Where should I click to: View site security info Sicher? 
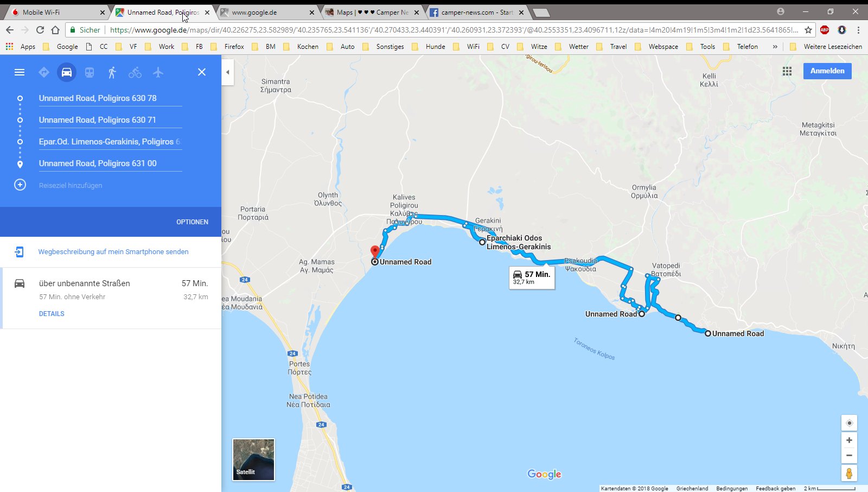(85, 30)
